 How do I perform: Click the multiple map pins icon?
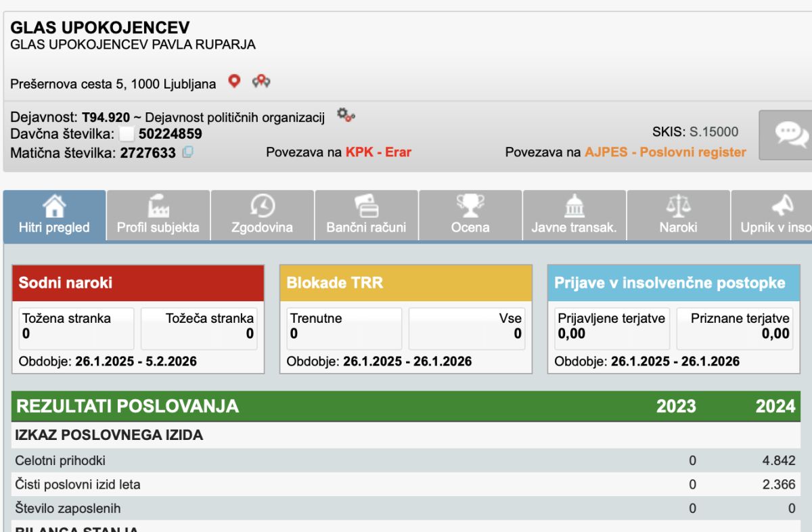(x=261, y=82)
